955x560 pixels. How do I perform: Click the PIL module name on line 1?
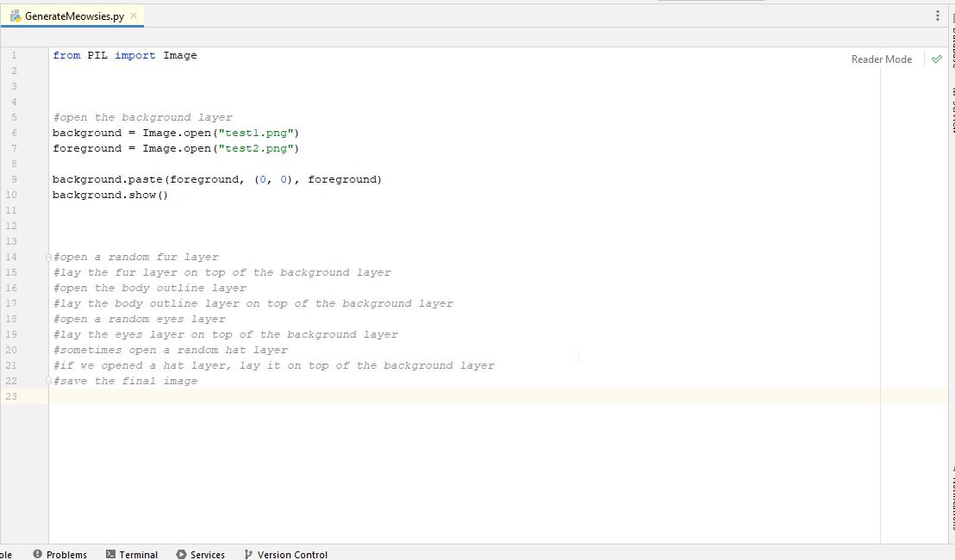97,55
